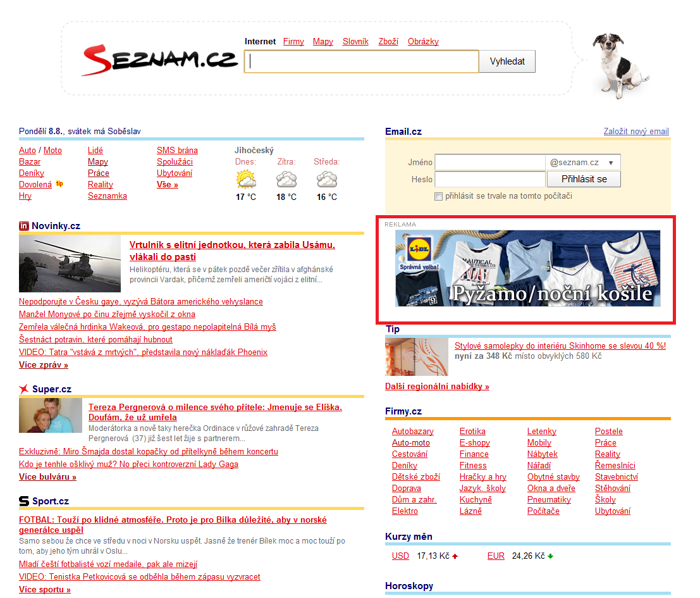Switch to Mapy search tab
Image resolution: width=700 pixels, height=598 pixels.
pos(322,42)
